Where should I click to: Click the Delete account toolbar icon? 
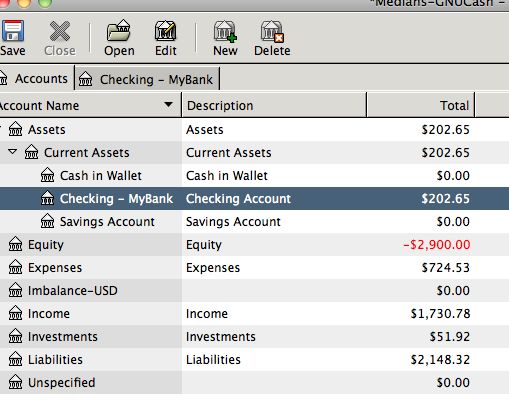click(x=272, y=31)
